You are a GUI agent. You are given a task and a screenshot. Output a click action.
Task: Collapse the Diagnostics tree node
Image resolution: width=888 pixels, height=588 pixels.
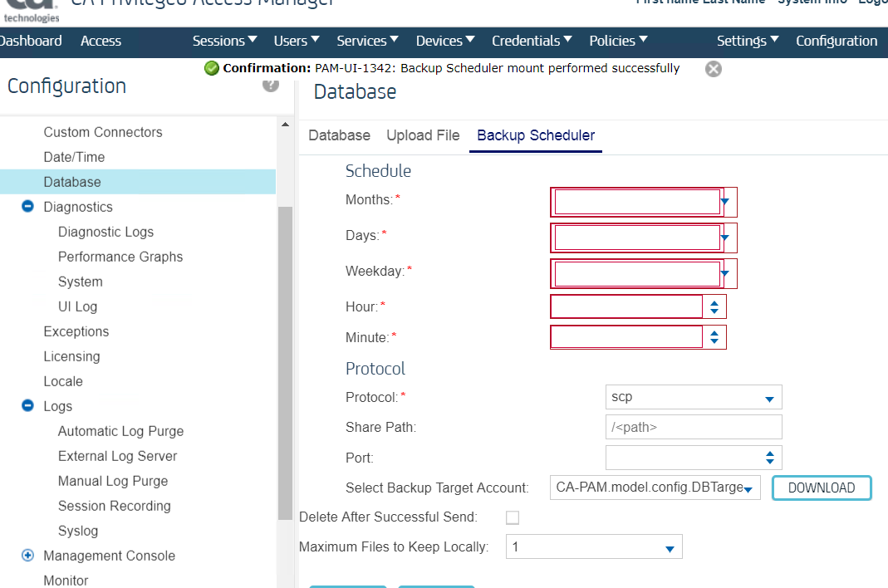tap(27, 207)
